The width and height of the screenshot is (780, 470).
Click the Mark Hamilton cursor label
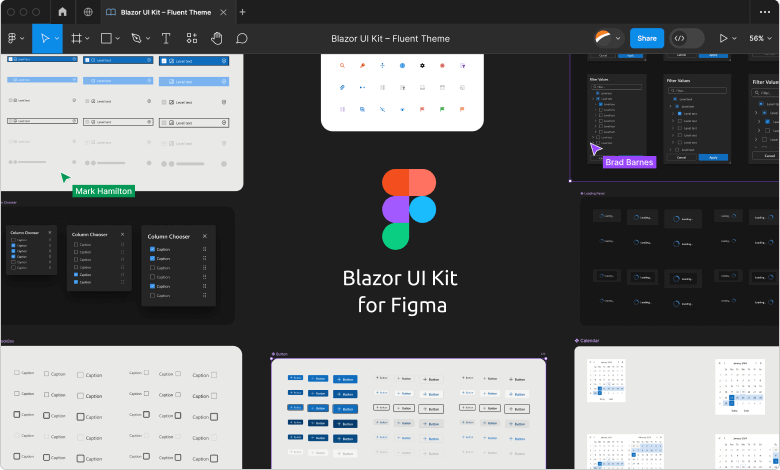click(x=103, y=191)
